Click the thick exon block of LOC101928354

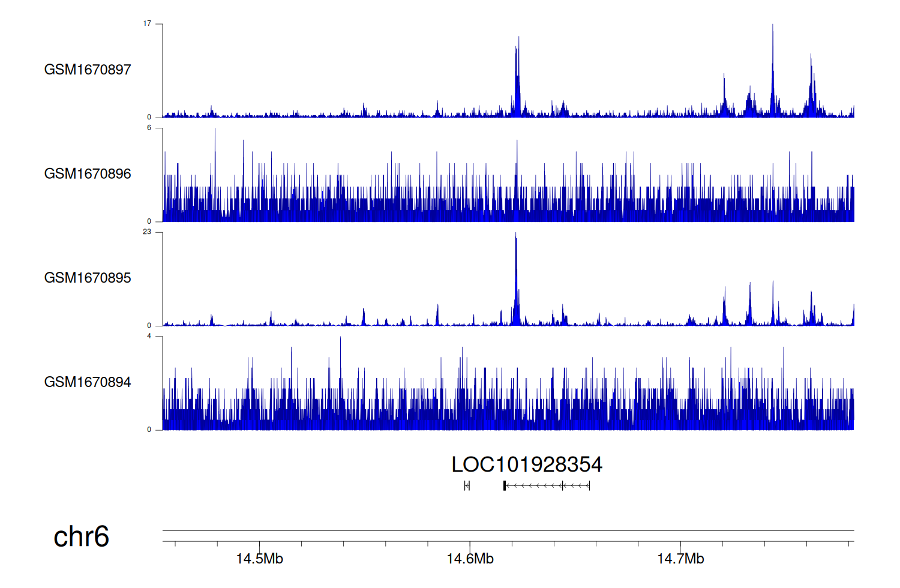(505, 485)
